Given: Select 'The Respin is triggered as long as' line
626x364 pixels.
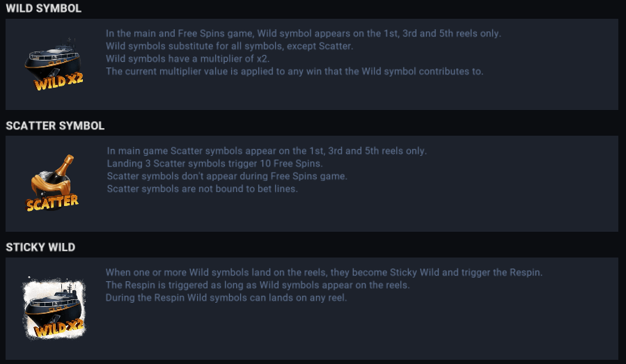Looking at the screenshot, I should (257, 285).
